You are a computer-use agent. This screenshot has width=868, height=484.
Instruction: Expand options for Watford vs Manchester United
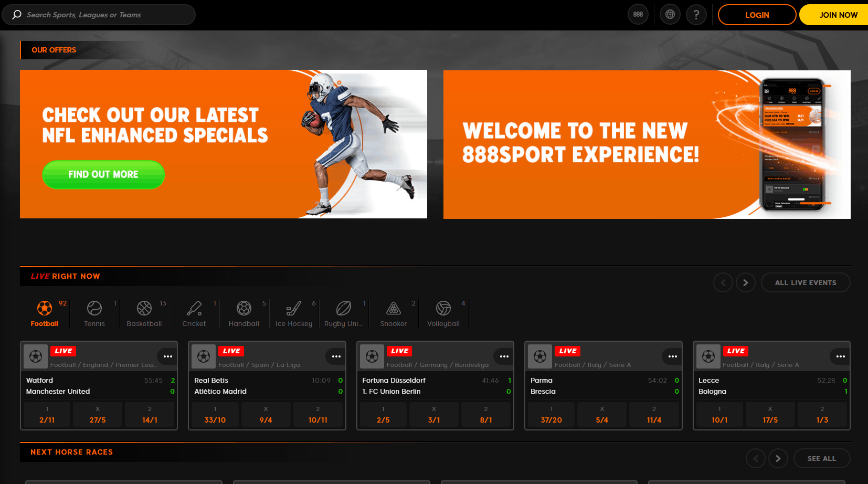pyautogui.click(x=168, y=356)
